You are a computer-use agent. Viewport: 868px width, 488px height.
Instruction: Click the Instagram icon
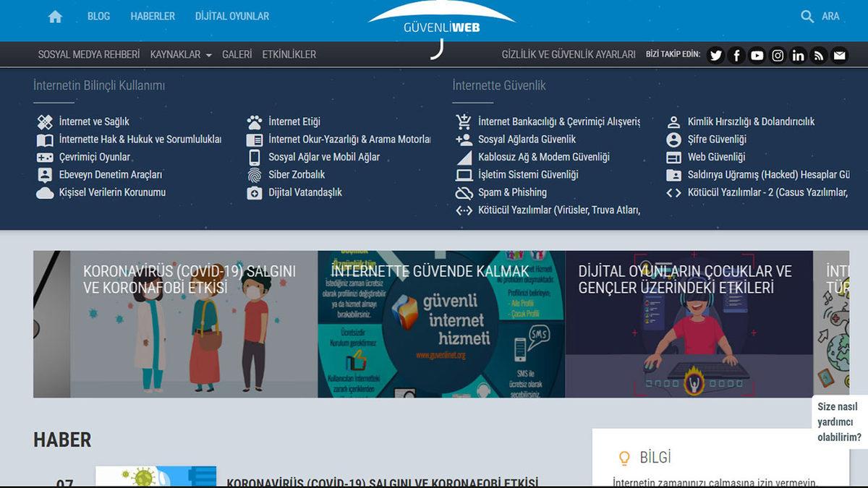point(778,55)
